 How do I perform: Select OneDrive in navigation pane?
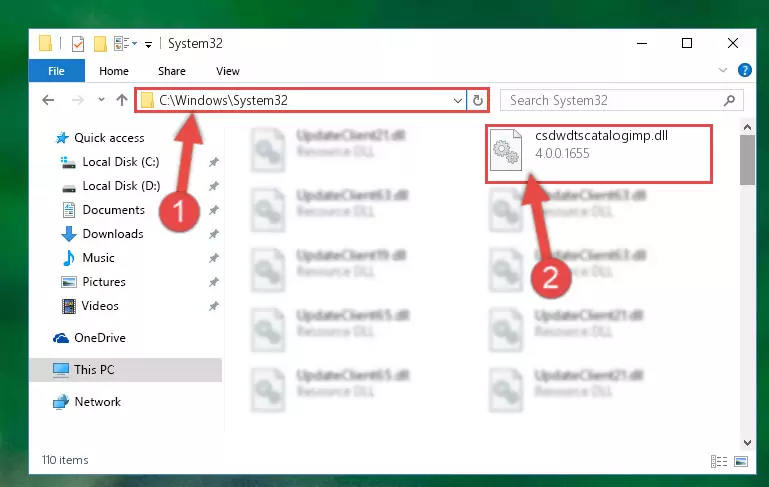coord(100,338)
